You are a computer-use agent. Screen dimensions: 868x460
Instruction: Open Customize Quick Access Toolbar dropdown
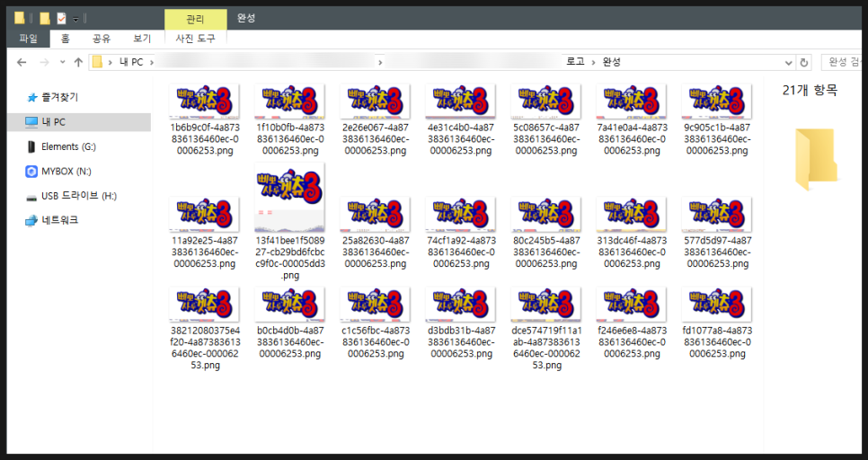coord(75,20)
